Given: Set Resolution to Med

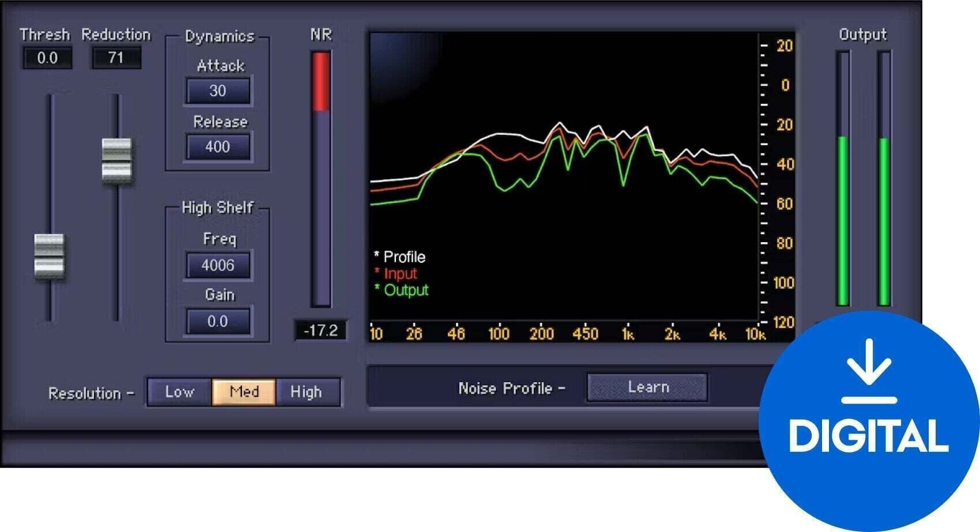Looking at the screenshot, I should pos(244,393).
